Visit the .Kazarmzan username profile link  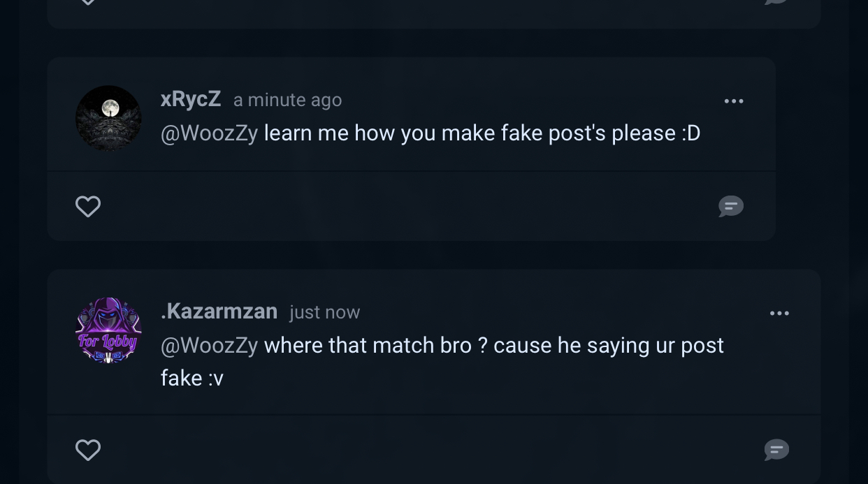coord(219,311)
